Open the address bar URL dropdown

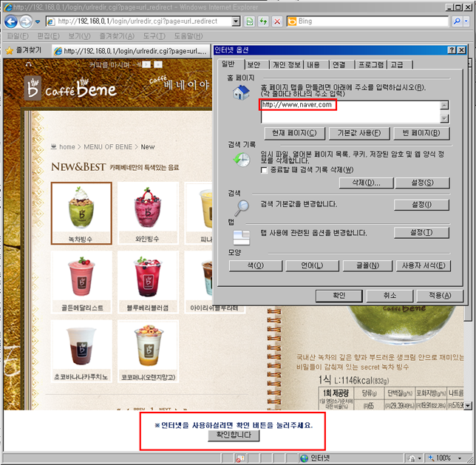(236, 21)
